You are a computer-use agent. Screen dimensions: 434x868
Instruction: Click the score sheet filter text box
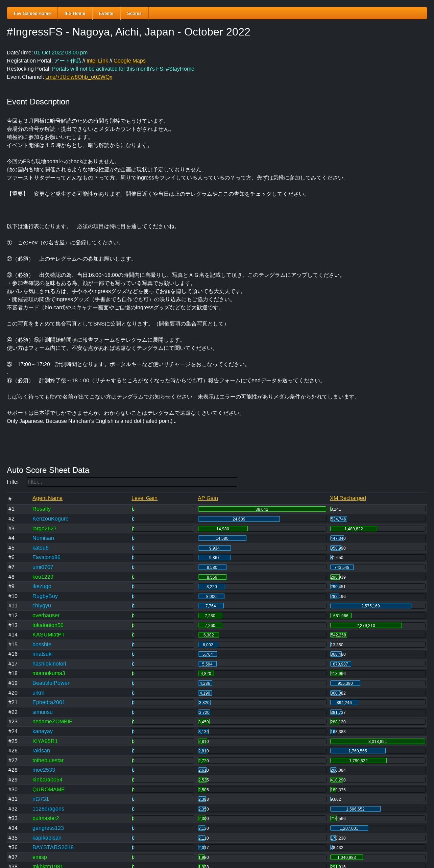tap(132, 482)
